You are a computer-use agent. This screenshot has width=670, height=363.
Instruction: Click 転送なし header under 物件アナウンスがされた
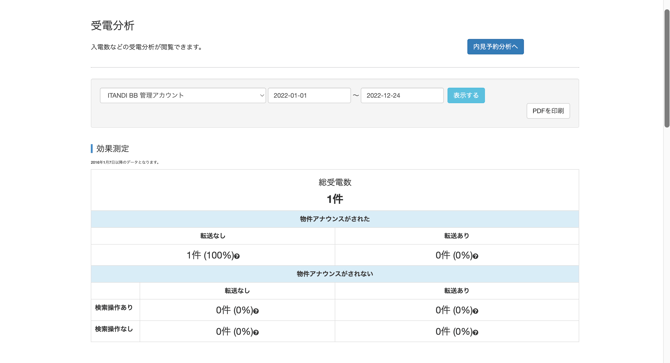pyautogui.click(x=213, y=236)
